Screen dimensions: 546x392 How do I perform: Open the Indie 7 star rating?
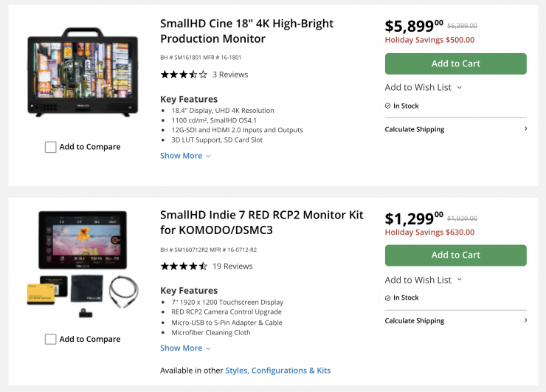click(184, 266)
